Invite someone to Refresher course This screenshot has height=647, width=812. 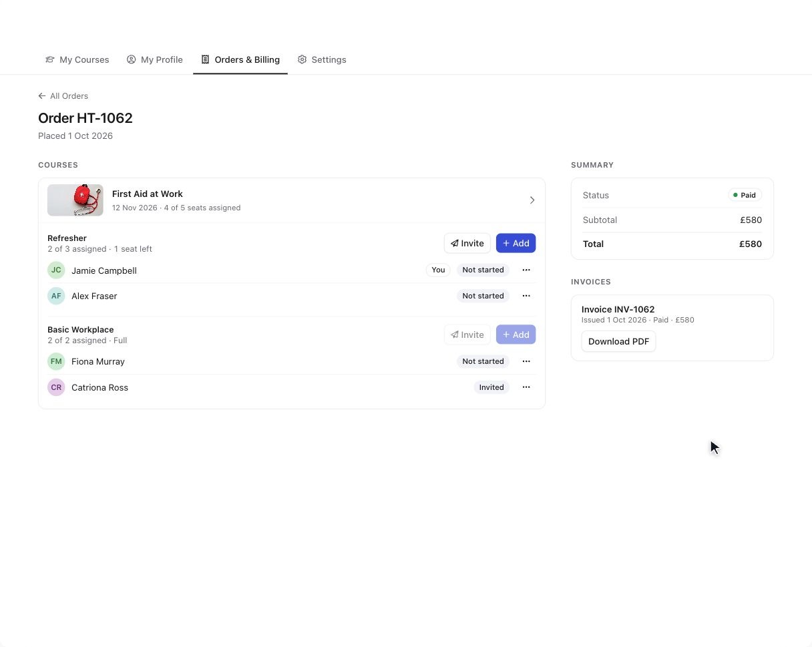[467, 243]
